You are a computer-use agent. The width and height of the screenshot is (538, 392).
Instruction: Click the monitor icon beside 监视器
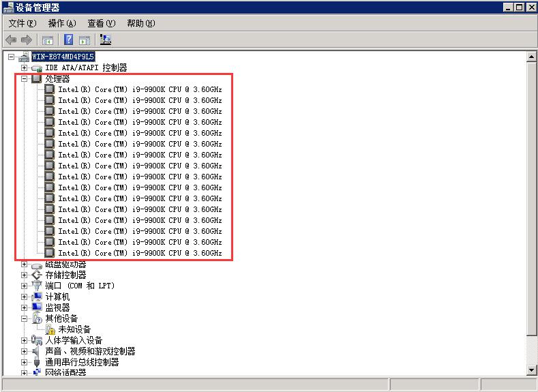coord(37,307)
